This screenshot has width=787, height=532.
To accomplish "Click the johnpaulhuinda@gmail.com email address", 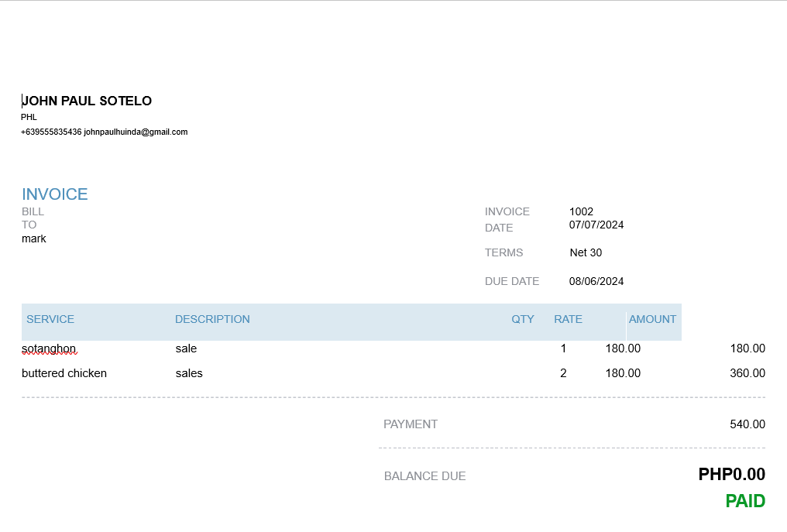I will click(136, 132).
